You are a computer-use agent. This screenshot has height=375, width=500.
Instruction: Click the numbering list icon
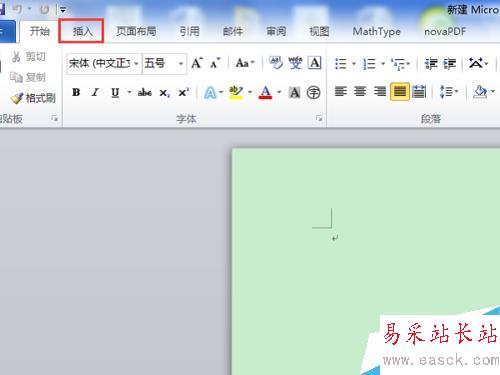(x=369, y=63)
